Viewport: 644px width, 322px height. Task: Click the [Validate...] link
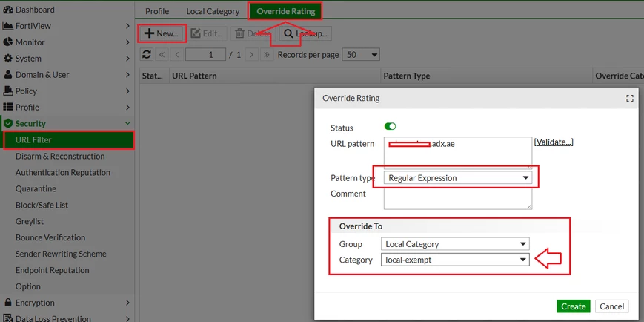pos(554,142)
